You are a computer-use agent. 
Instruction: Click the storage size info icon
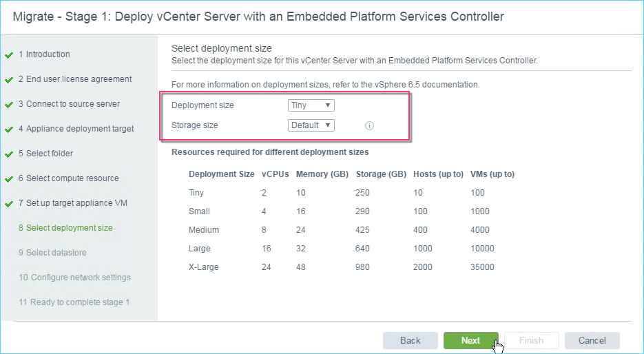pyautogui.click(x=369, y=125)
